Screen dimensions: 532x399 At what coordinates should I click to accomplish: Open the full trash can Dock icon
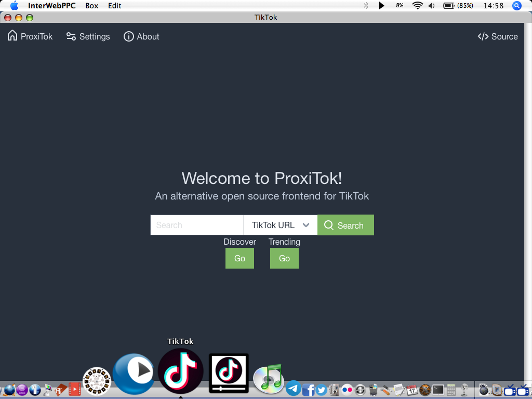click(x=373, y=390)
